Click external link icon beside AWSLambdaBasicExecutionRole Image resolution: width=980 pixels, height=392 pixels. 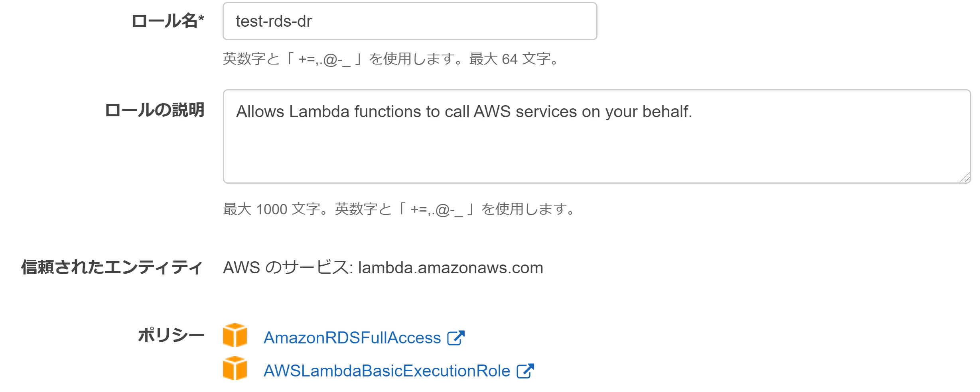pos(525,371)
